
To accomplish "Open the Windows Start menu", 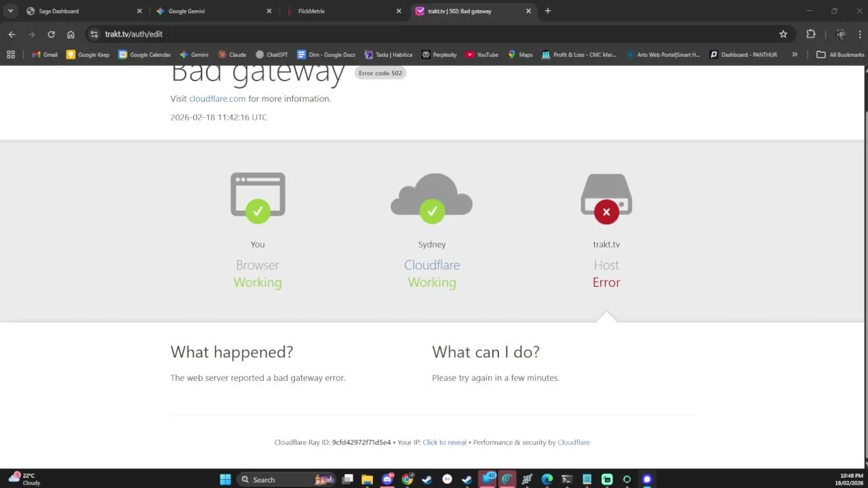I will (x=225, y=479).
